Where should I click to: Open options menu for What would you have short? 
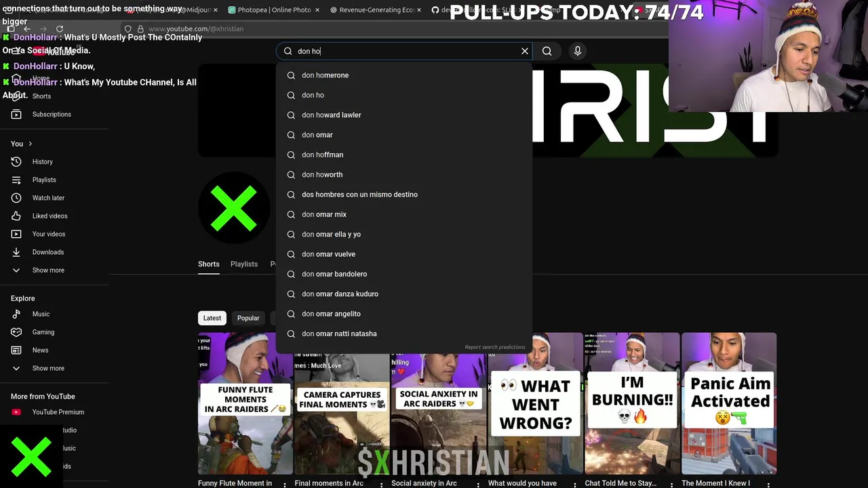(575, 484)
